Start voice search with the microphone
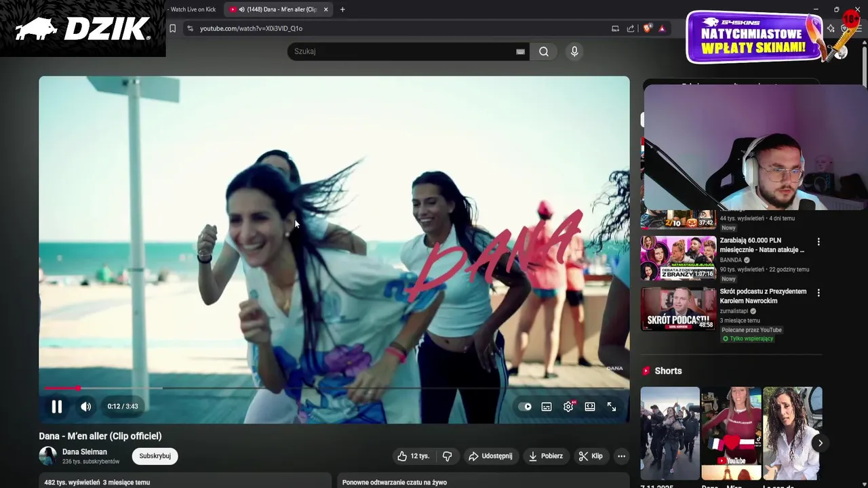This screenshot has width=868, height=488. (574, 52)
